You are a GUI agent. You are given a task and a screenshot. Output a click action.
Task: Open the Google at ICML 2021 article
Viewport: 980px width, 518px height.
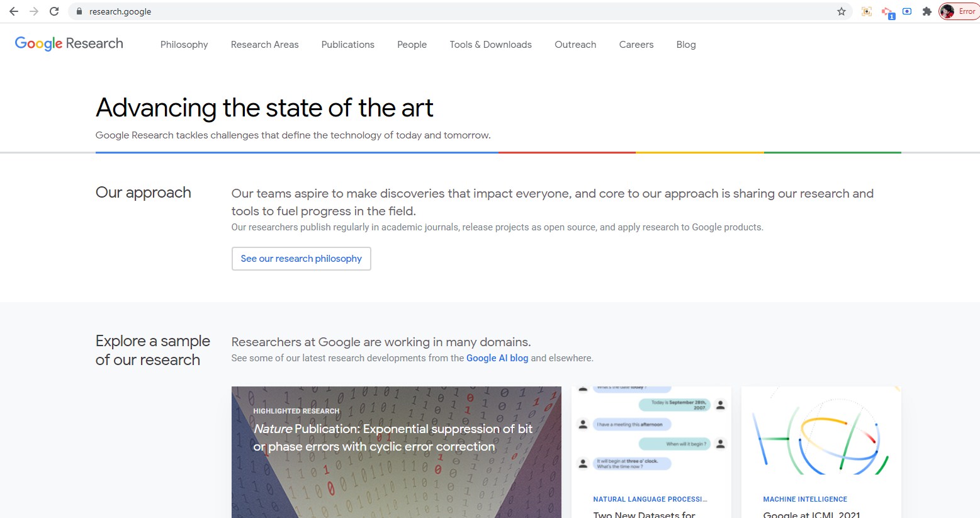pyautogui.click(x=811, y=514)
